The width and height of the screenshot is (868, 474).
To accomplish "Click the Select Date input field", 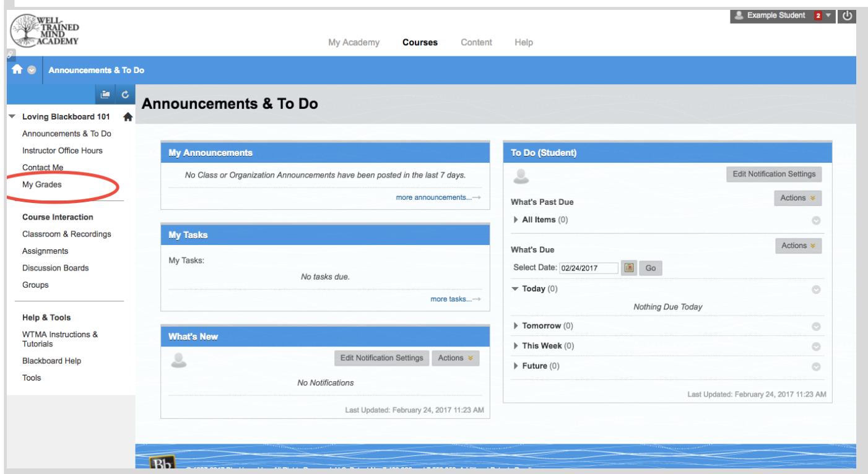I will [588, 268].
